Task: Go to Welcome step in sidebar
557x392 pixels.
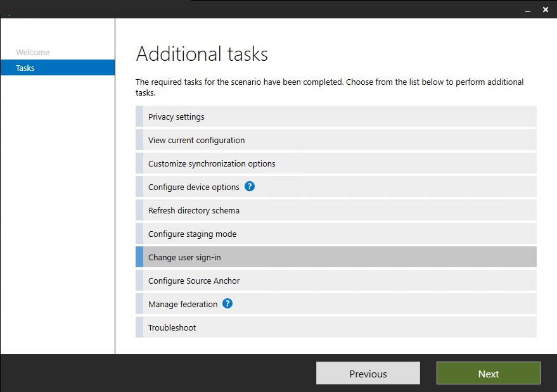Action: point(33,52)
